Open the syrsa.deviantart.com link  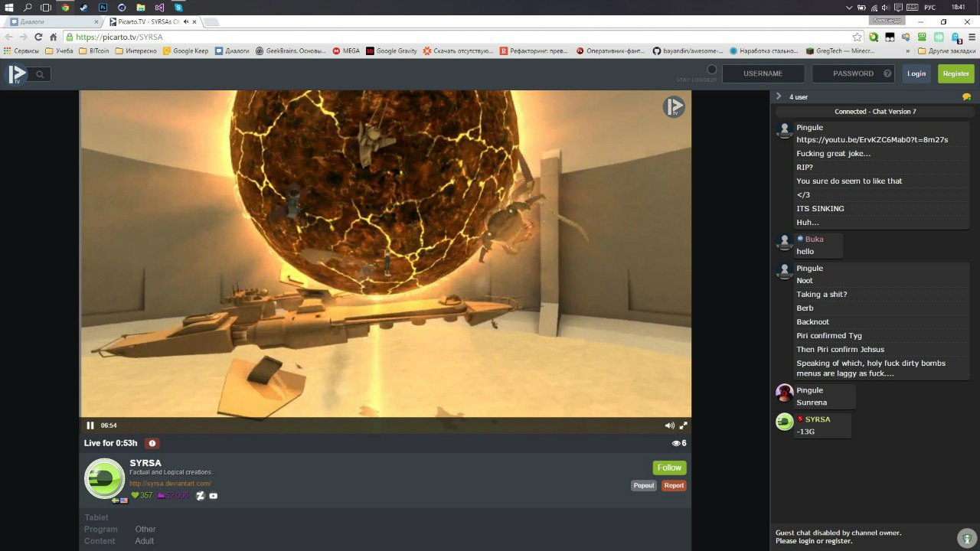[x=170, y=484]
